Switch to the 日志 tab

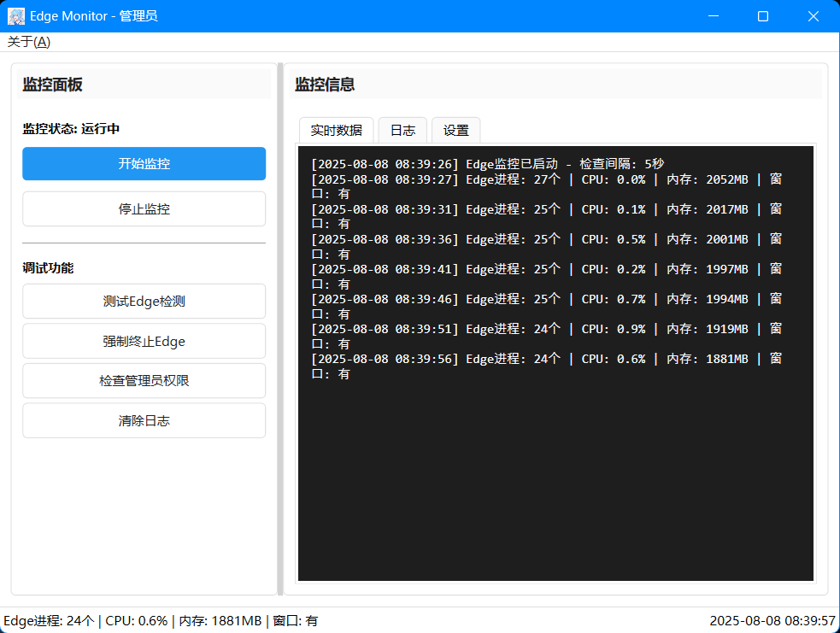(402, 130)
